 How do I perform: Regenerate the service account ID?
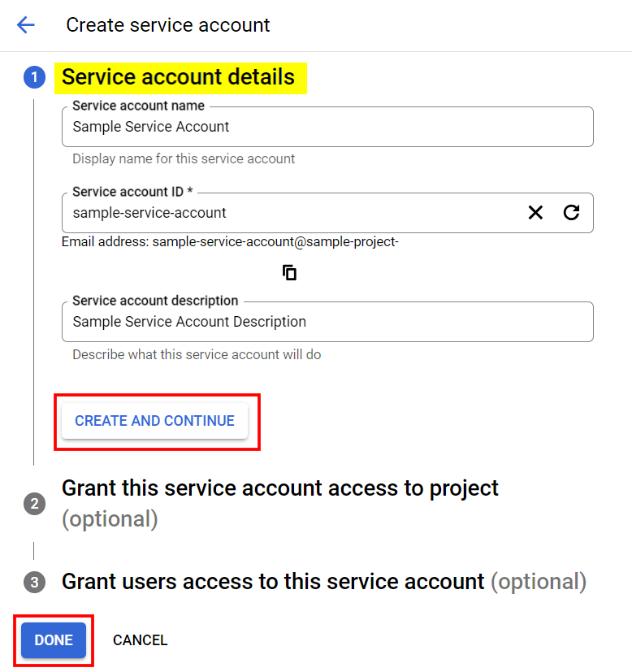[x=572, y=213]
